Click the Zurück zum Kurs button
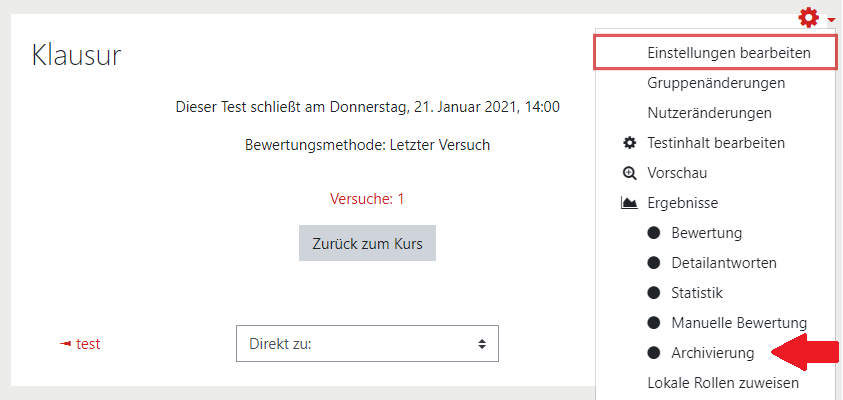Viewport: 843px width, 400px height. 367,243
